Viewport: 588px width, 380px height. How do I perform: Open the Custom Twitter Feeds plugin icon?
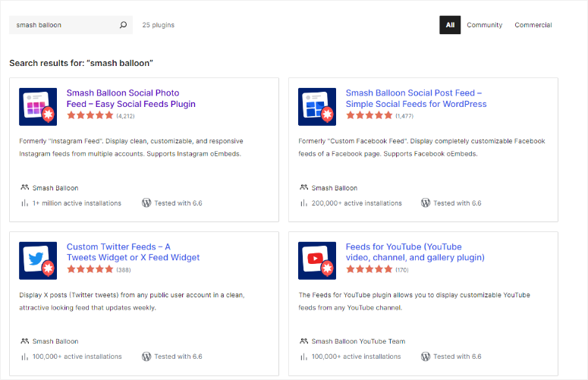click(x=38, y=260)
